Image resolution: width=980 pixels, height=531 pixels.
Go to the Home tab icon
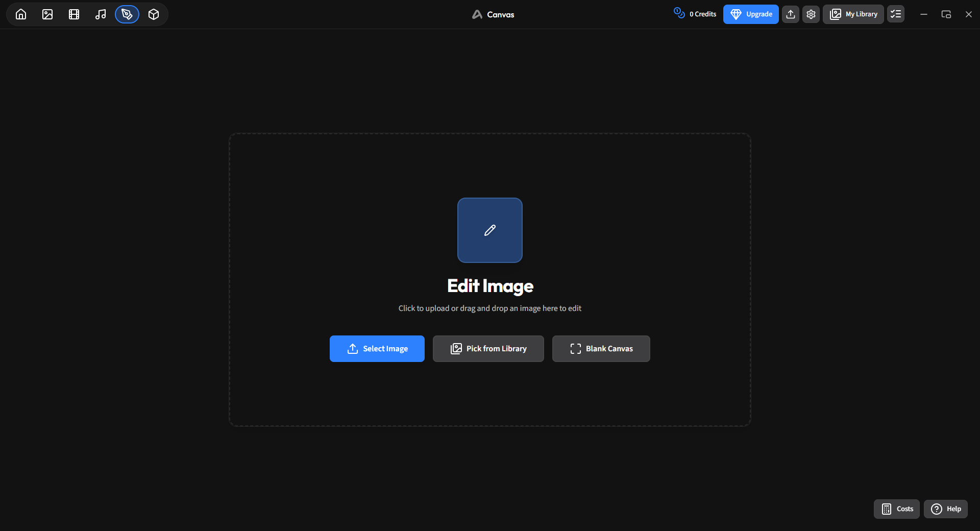[21, 14]
